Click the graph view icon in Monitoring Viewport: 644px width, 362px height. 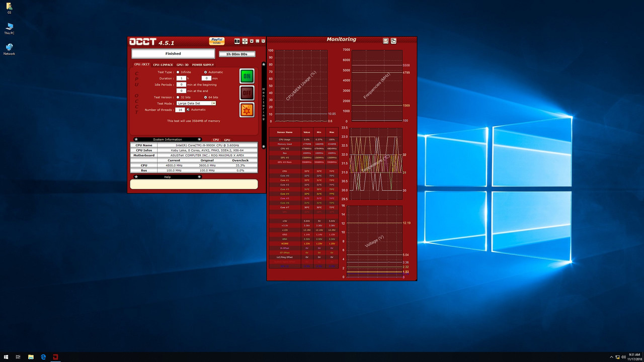click(x=386, y=41)
